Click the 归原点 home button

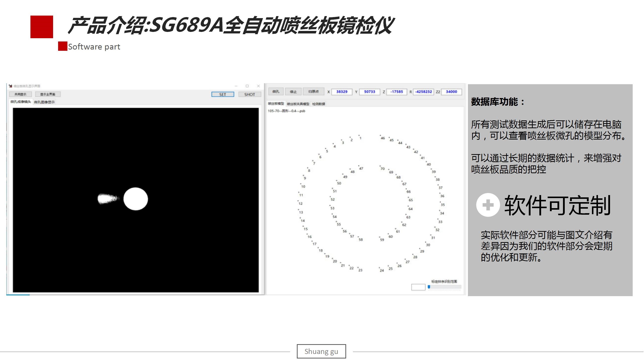point(313,92)
